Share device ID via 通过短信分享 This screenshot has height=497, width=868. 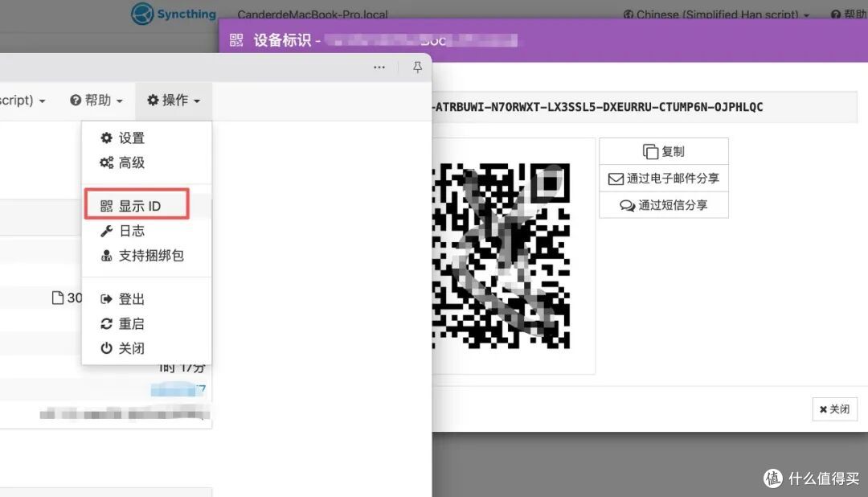click(663, 205)
